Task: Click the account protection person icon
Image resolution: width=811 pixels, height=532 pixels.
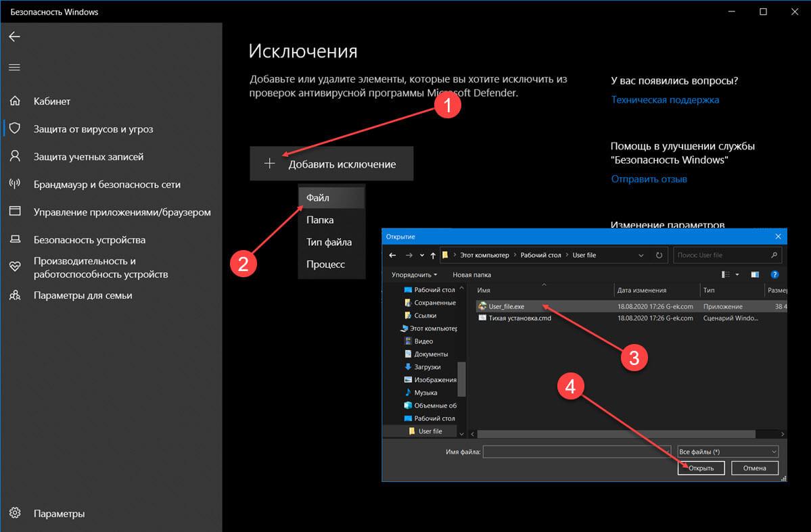Action: tap(15, 156)
